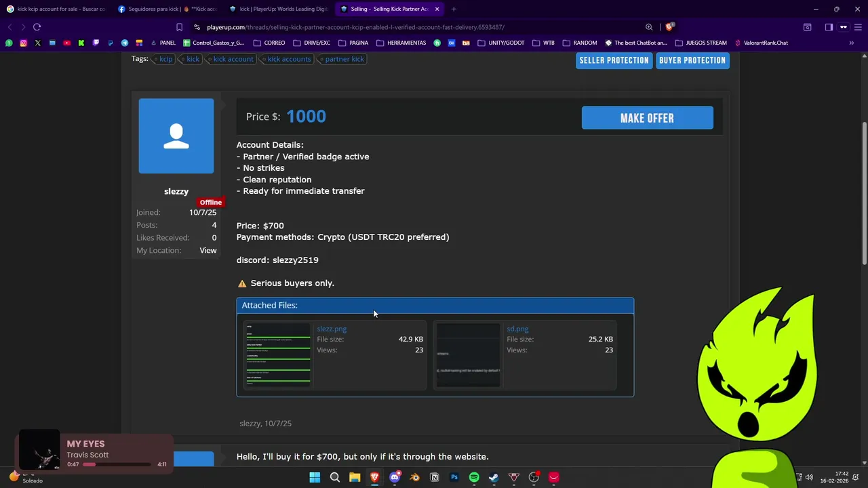Open the PayPal bookmark icon
Viewport: 868px width, 488px height.
click(111, 43)
